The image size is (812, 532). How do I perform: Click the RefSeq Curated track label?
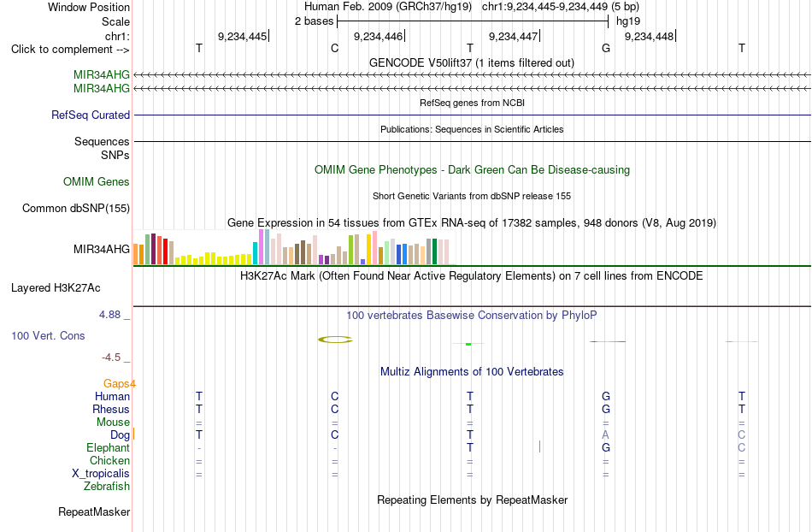(91, 115)
